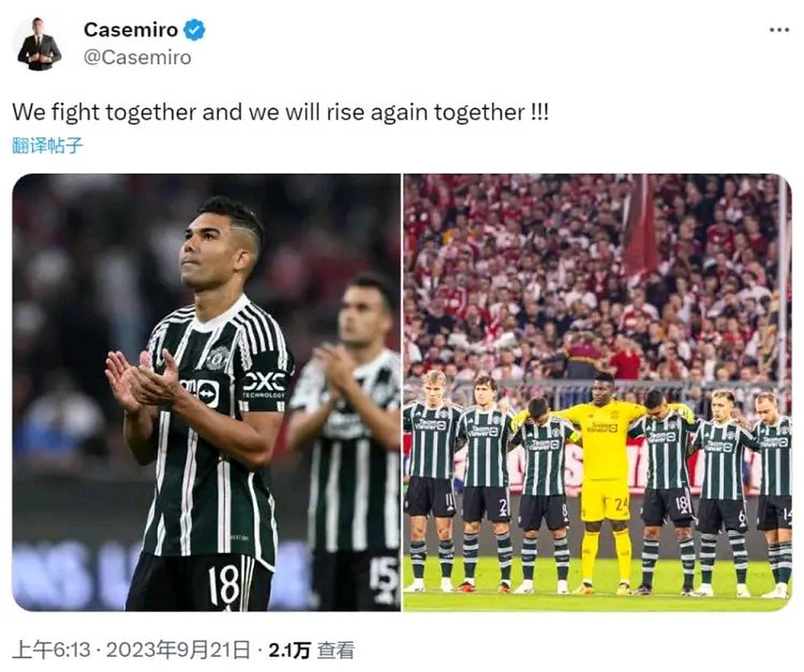Click the 上午6:13 timestamp

(51, 650)
